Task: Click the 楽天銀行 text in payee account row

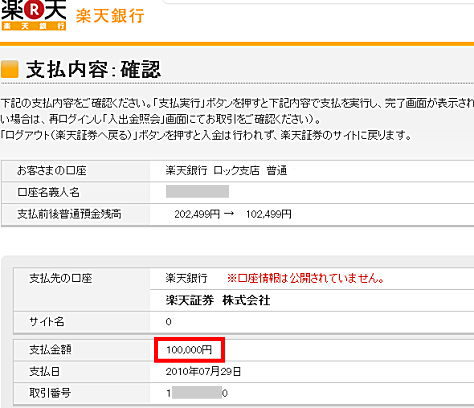Action: click(x=187, y=278)
